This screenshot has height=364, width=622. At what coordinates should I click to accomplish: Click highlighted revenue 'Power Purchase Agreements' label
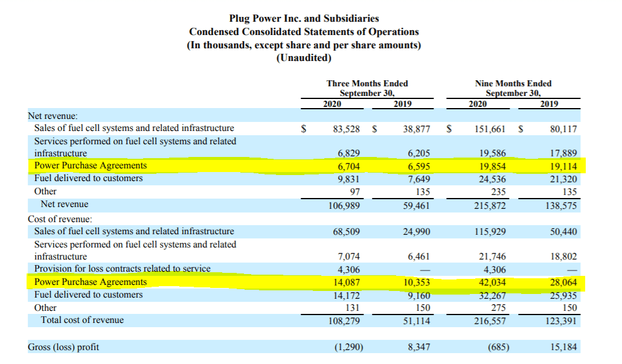tap(91, 166)
